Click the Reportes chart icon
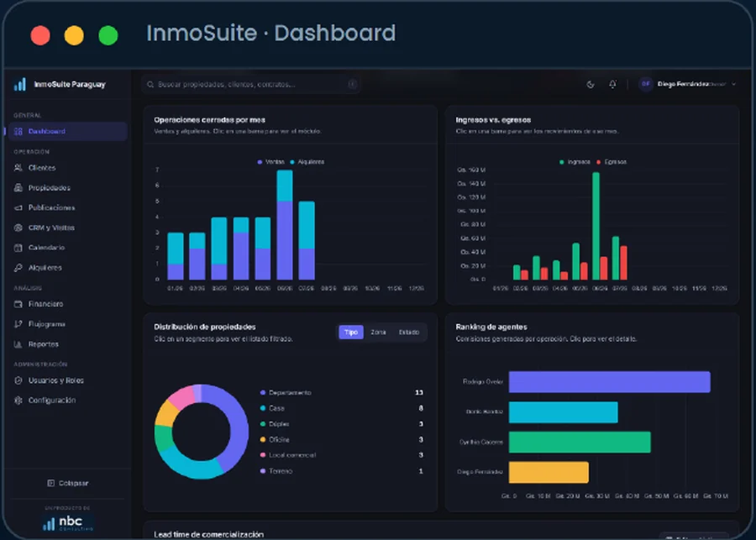 (18, 344)
